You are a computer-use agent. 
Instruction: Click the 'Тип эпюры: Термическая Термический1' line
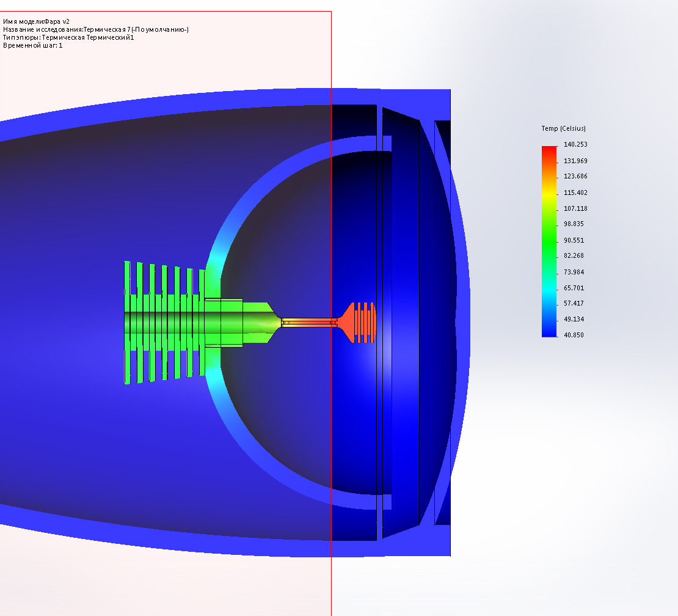pyautogui.click(x=68, y=37)
